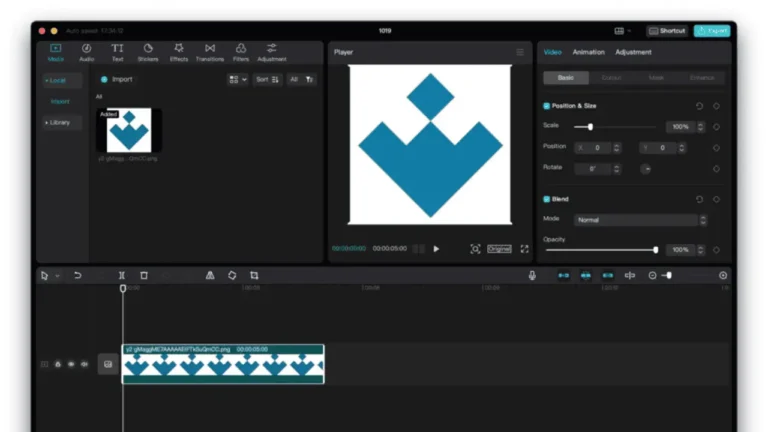
Task: Select the Basic sub-tab
Action: (566, 78)
